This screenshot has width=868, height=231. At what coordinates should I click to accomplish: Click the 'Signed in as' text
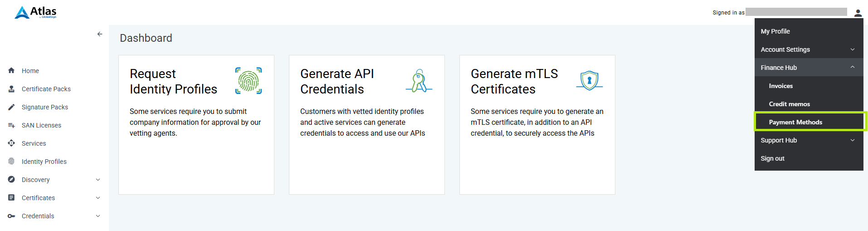pyautogui.click(x=728, y=13)
